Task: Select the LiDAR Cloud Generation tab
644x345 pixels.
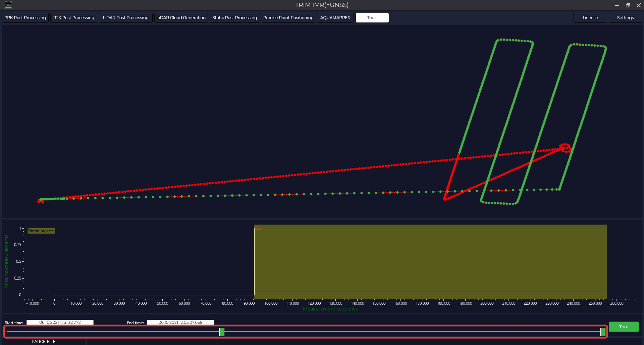Action: (x=181, y=18)
